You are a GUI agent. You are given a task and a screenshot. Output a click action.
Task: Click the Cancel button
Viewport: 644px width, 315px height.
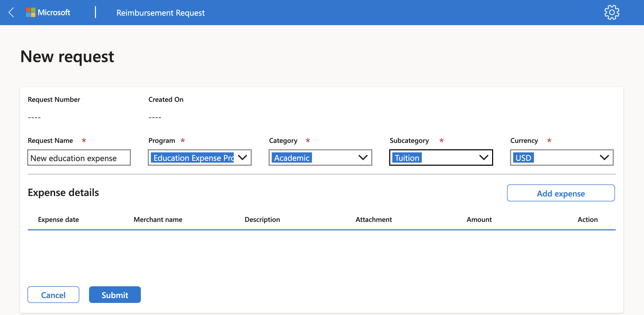coord(53,294)
